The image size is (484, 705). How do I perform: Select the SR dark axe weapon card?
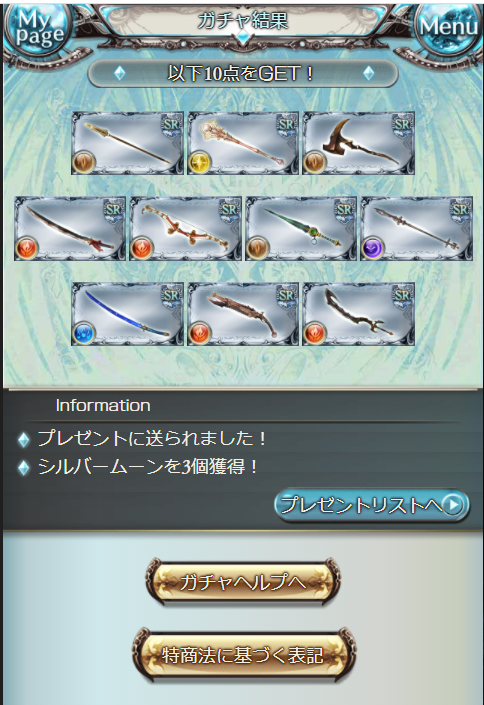coord(359,143)
